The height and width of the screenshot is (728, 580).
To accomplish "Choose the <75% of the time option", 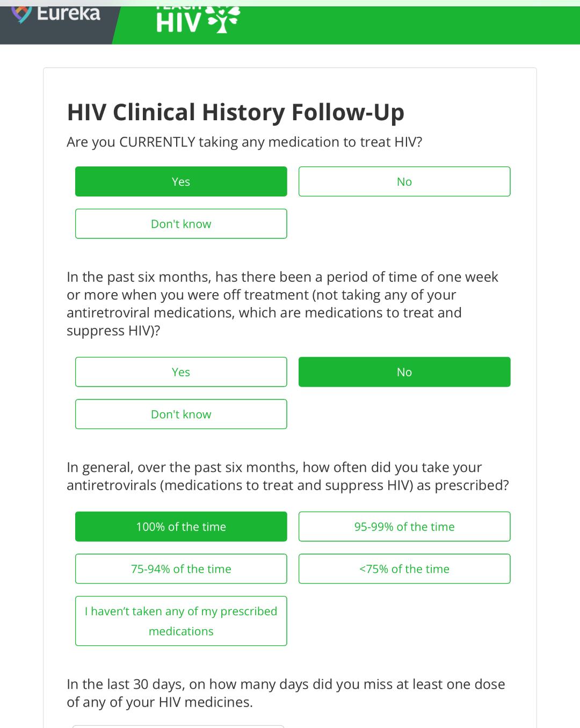I will 404,569.
